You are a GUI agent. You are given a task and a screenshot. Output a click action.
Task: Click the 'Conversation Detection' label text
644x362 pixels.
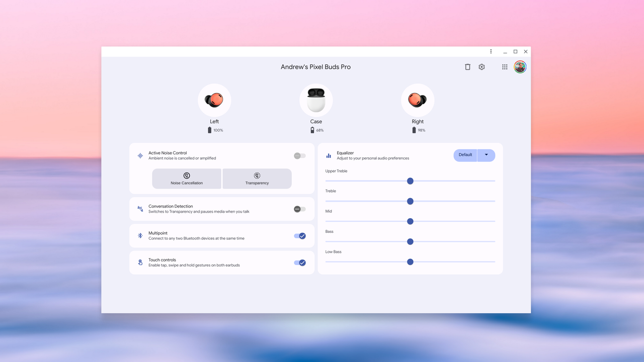[x=171, y=206]
